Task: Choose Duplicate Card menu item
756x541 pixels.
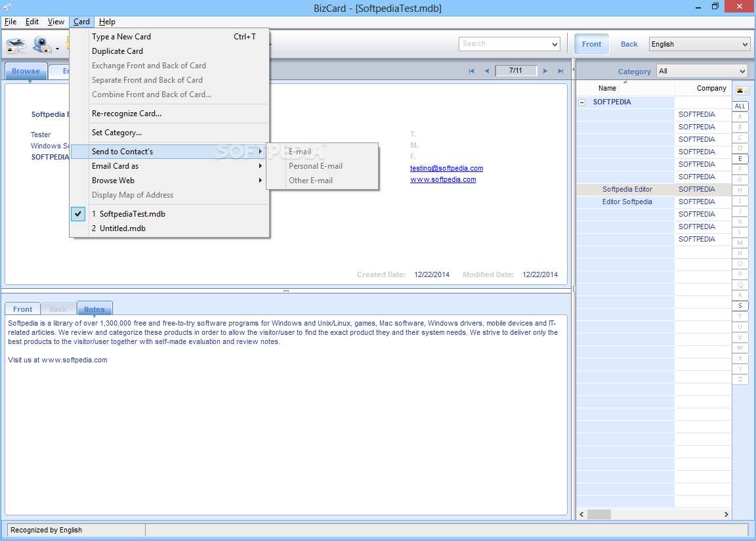Action: [169, 51]
